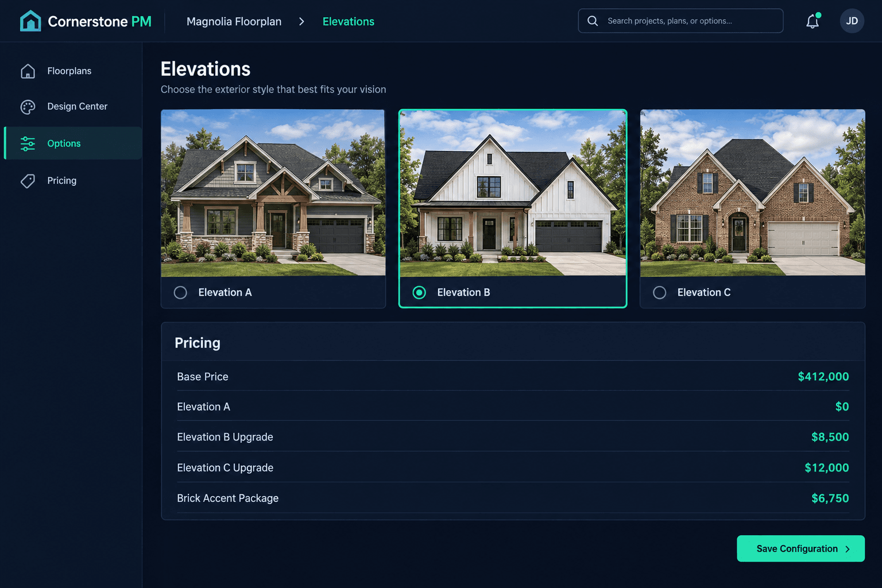Click the $6,750 price value
The height and width of the screenshot is (588, 882).
tap(830, 498)
